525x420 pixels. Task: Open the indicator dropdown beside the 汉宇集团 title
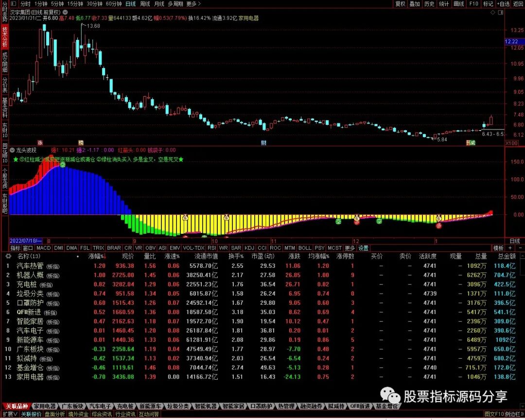click(x=65, y=12)
